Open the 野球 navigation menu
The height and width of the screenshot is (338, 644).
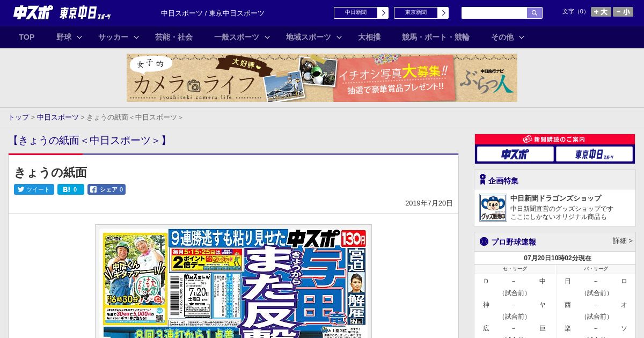[x=64, y=37]
